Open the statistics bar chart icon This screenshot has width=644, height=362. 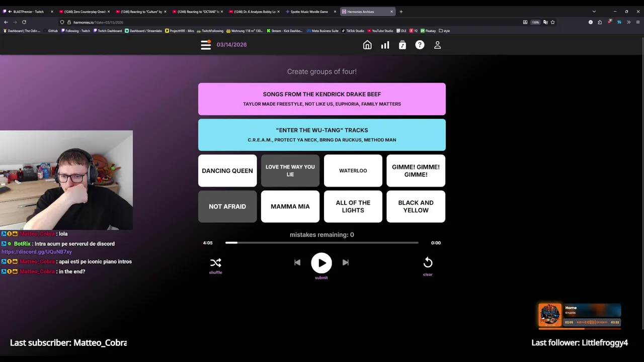click(385, 45)
